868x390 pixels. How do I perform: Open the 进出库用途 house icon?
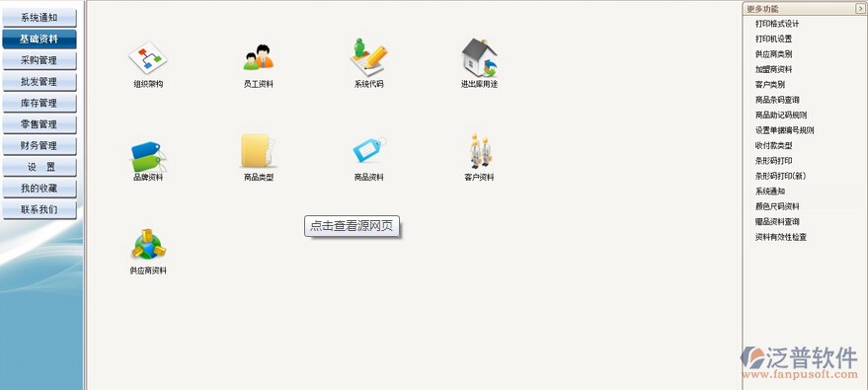pyautogui.click(x=479, y=57)
